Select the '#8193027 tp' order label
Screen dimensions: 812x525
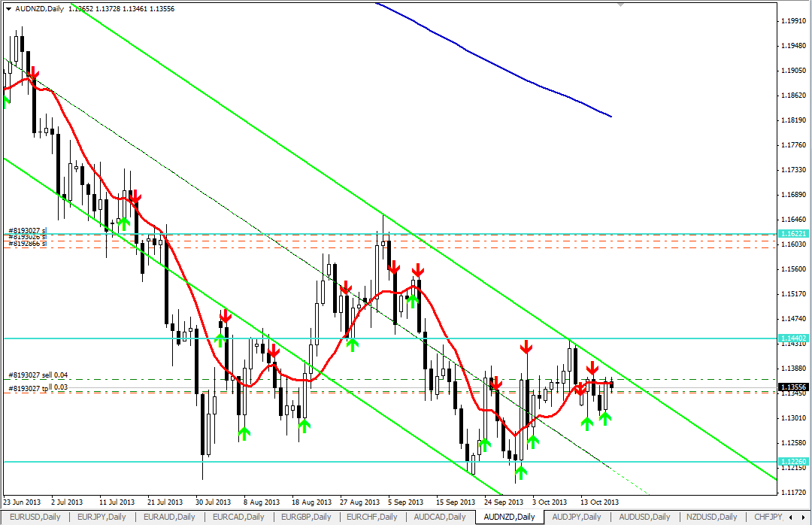click(29, 388)
